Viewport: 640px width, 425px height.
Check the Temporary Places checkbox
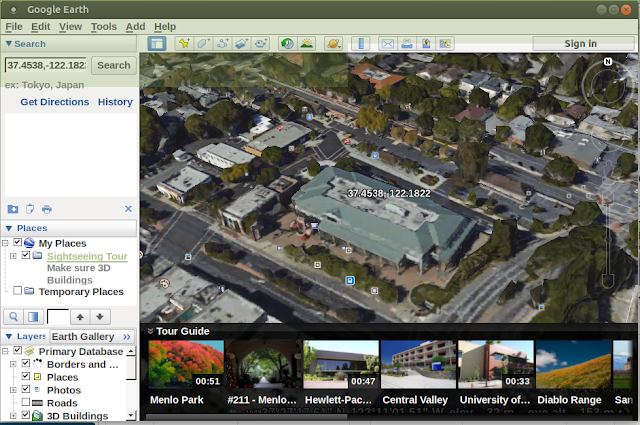[x=18, y=290]
